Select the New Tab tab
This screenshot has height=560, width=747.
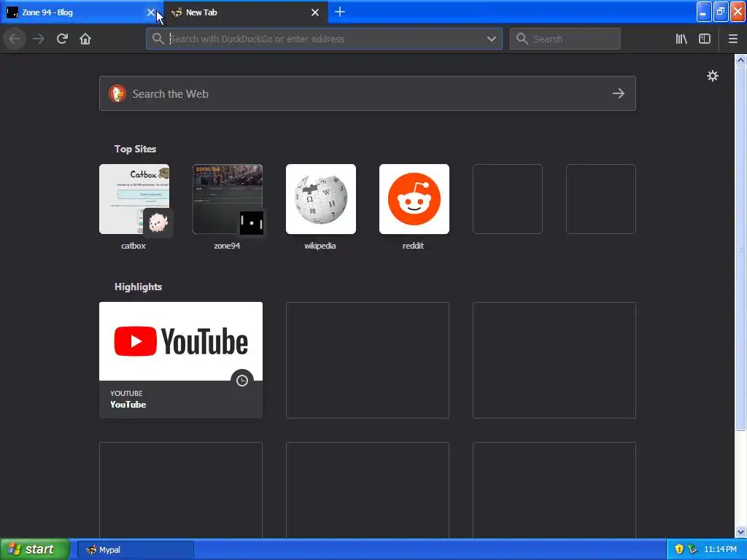click(x=245, y=12)
